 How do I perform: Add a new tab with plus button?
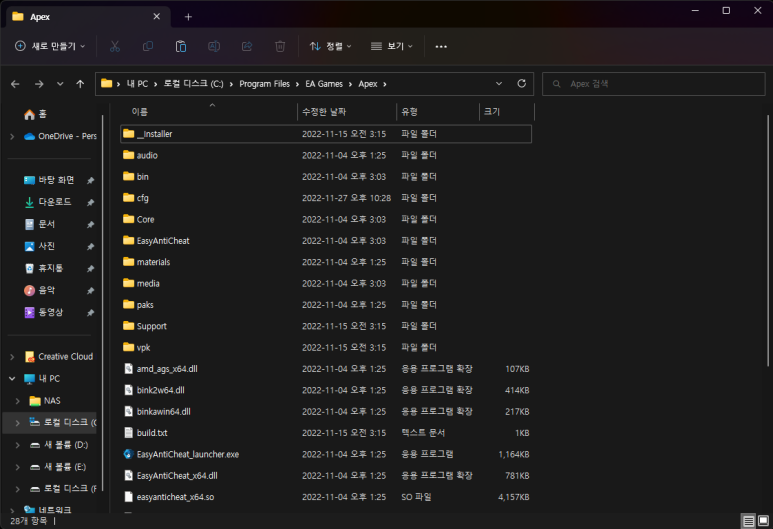point(188,17)
